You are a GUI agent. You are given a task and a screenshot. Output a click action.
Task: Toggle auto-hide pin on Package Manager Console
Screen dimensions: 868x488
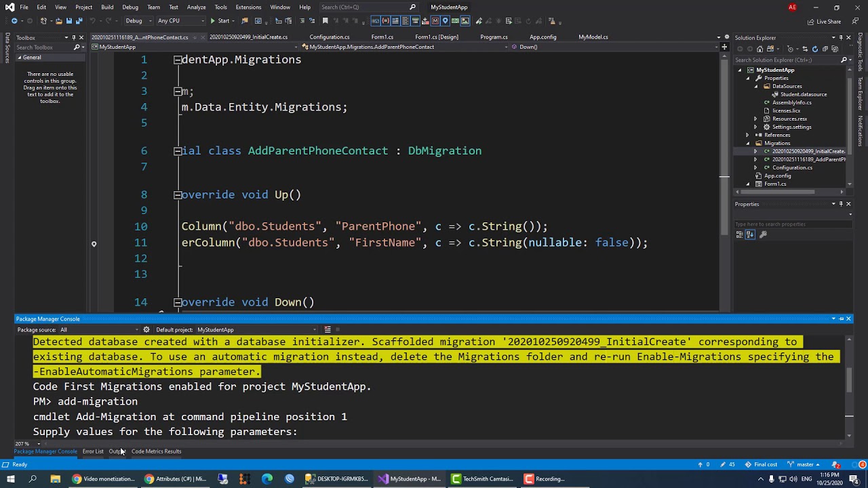tap(841, 319)
